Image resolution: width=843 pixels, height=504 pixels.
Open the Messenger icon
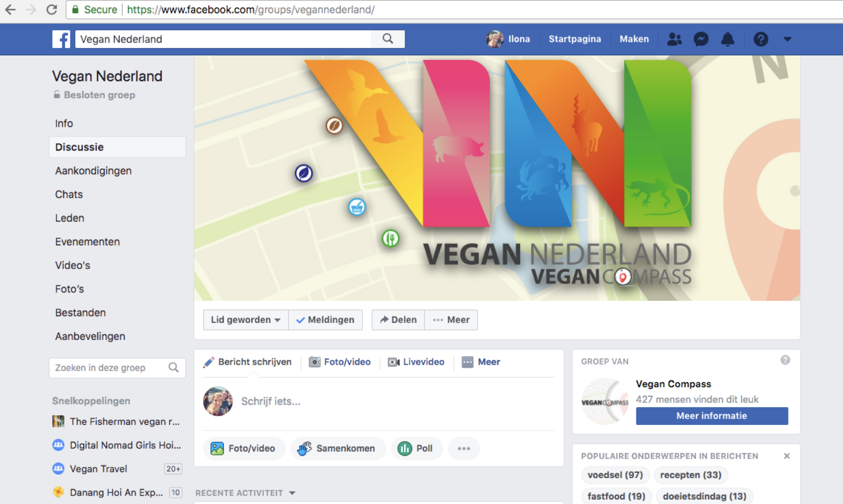pos(701,39)
